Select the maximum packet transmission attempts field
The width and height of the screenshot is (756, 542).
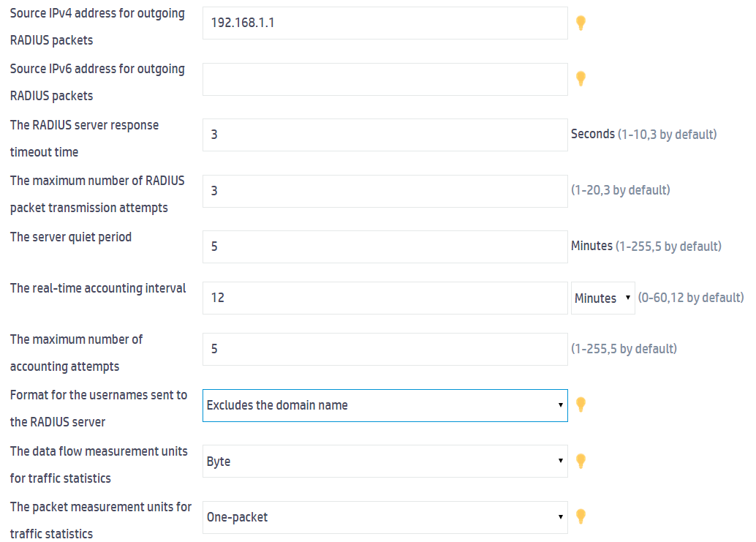(385, 191)
